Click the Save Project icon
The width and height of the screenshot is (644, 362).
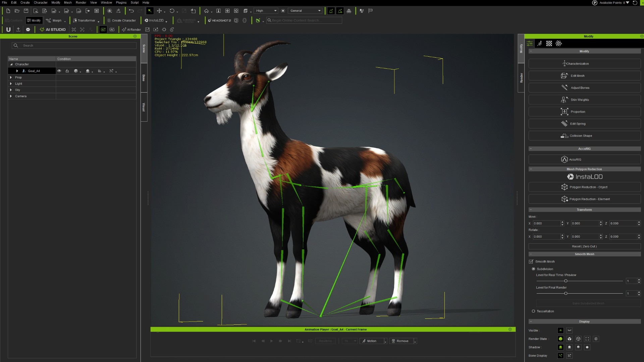pos(26,11)
